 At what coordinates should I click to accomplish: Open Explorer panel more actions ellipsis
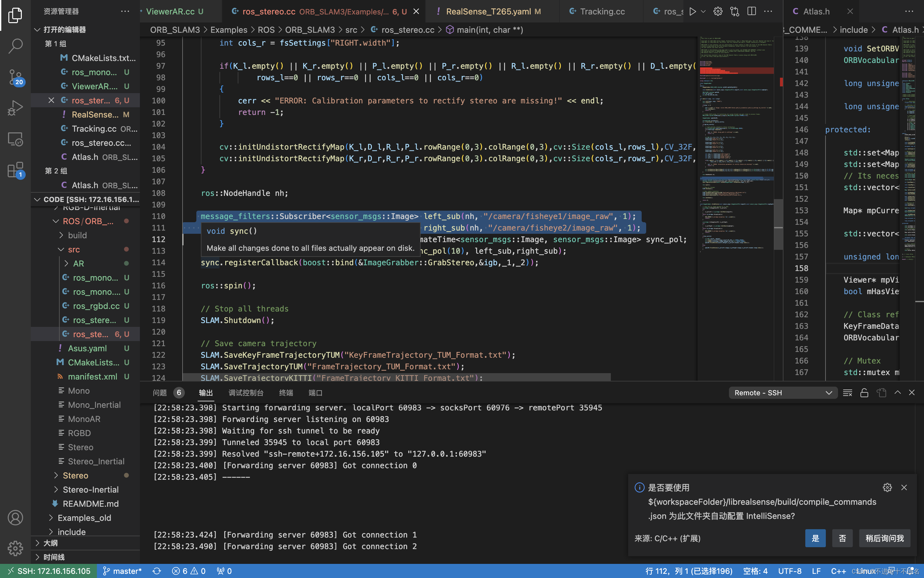(x=125, y=12)
